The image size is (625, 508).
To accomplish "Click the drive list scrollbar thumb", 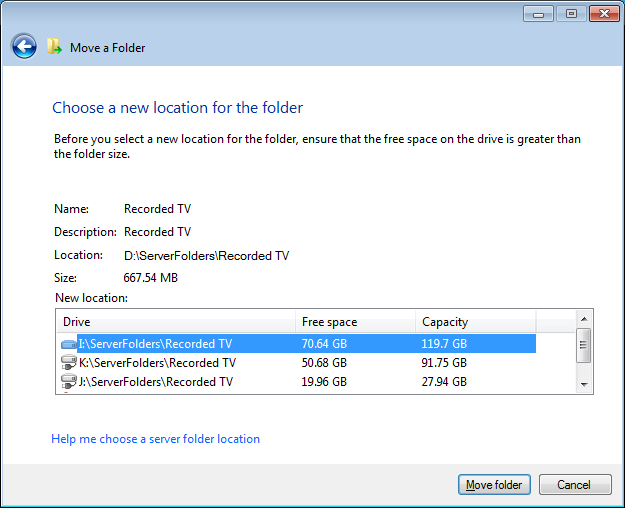I will [584, 345].
